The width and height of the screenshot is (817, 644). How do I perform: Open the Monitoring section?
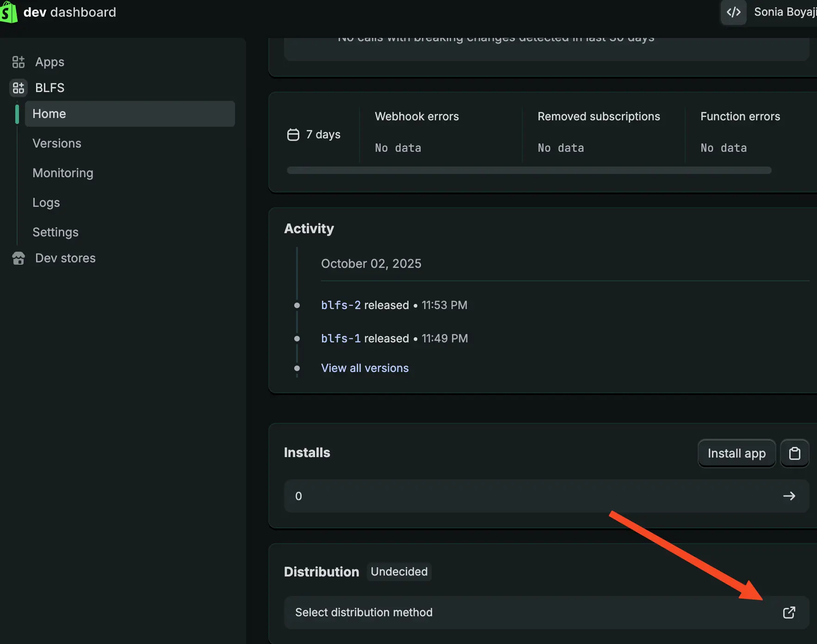[x=63, y=173]
